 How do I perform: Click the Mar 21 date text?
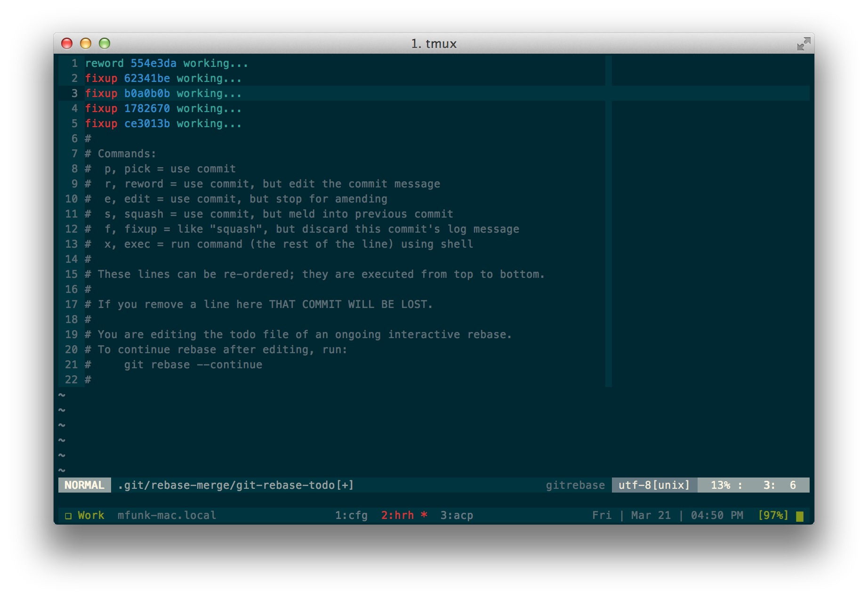coord(651,515)
